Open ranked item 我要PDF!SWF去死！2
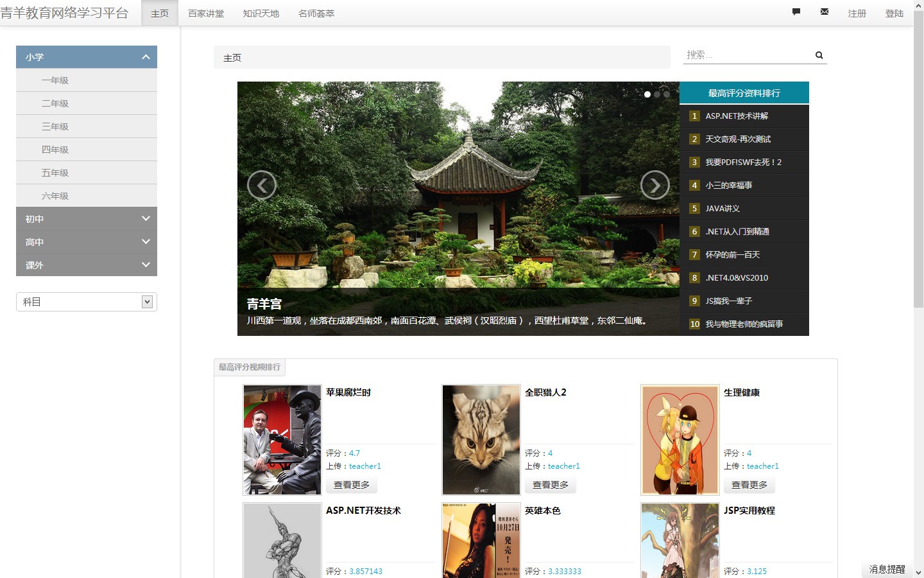 click(744, 162)
